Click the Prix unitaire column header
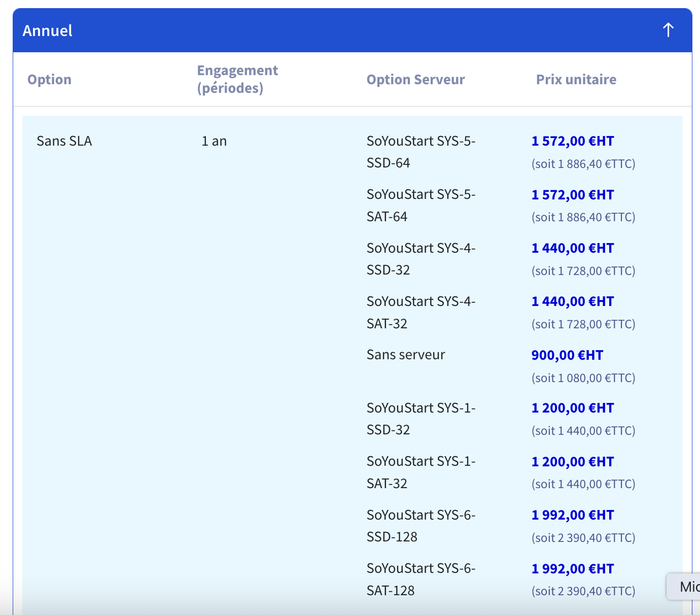This screenshot has width=700, height=615. click(x=576, y=80)
